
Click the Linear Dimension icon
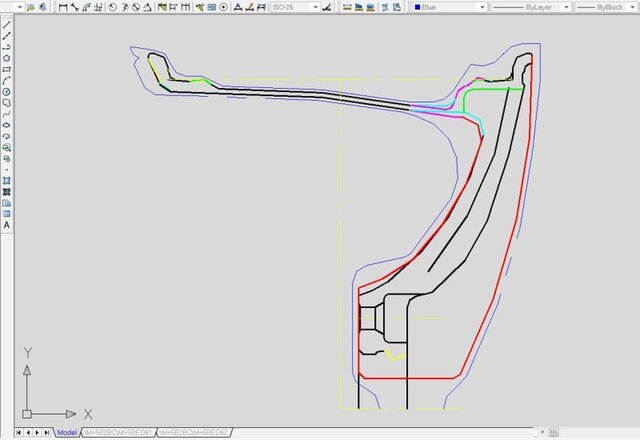64,7
